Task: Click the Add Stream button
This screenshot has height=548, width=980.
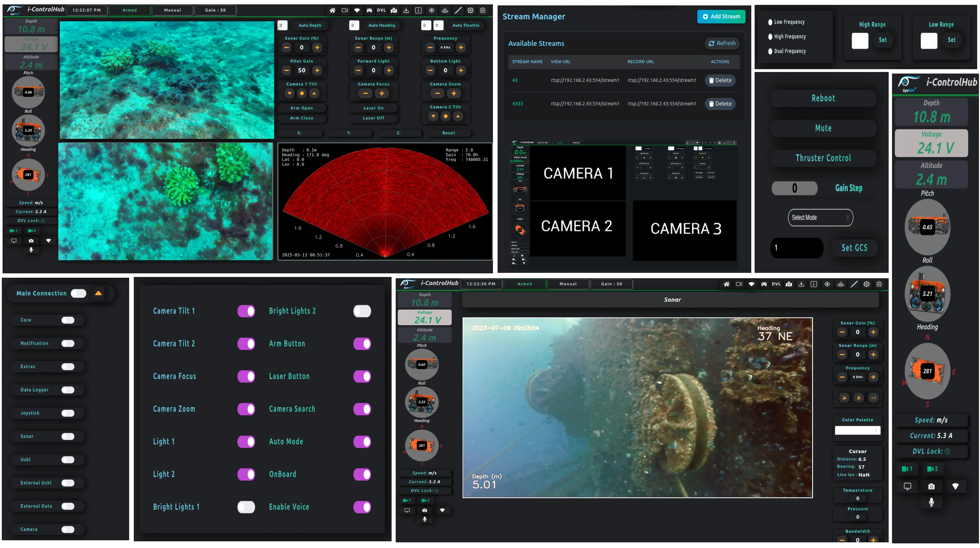Action: 721,16
